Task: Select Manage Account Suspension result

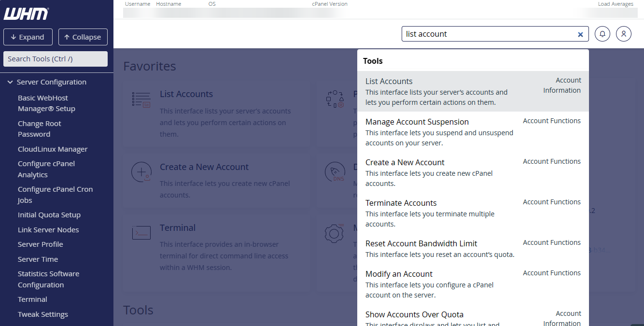Action: coord(473,132)
